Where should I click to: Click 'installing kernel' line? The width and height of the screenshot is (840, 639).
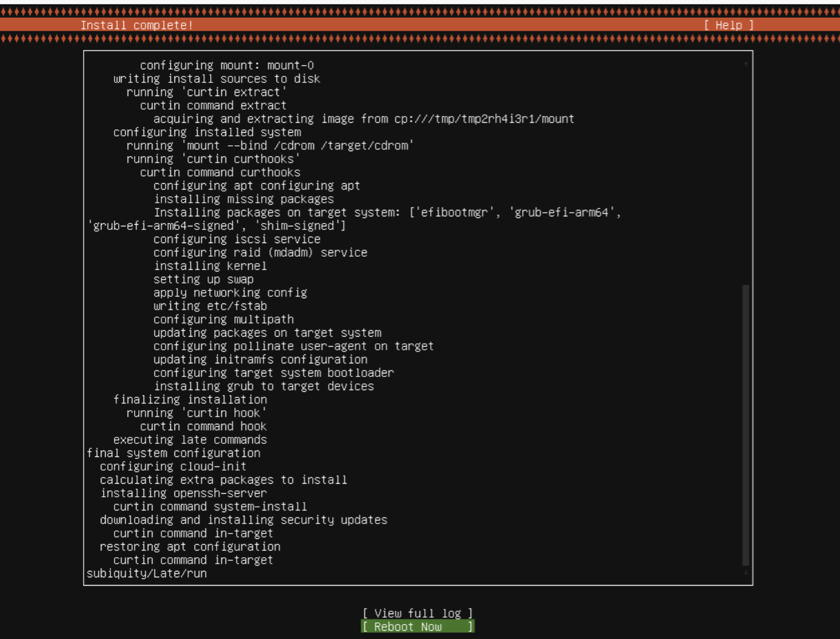point(210,266)
